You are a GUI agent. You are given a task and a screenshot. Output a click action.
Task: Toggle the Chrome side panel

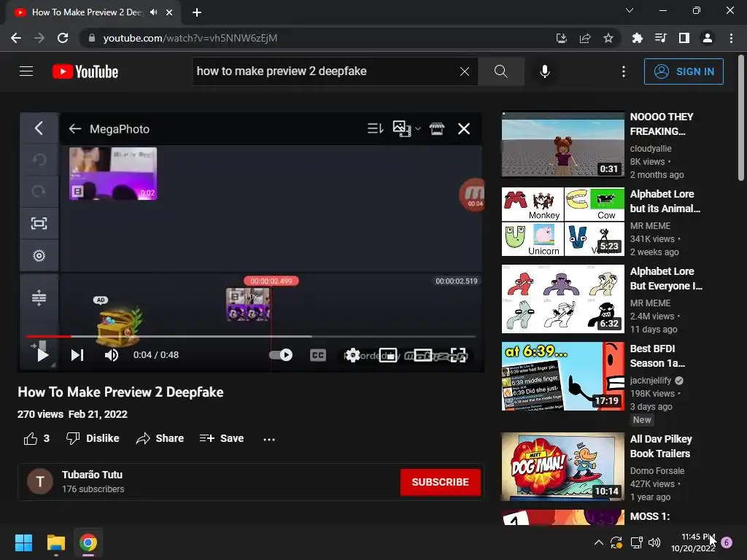684,38
